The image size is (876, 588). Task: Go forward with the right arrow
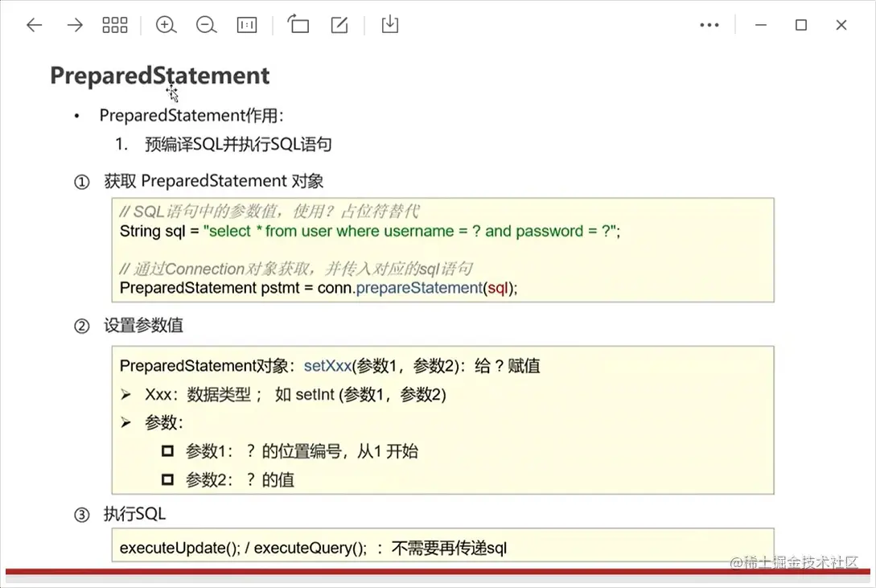coord(74,25)
